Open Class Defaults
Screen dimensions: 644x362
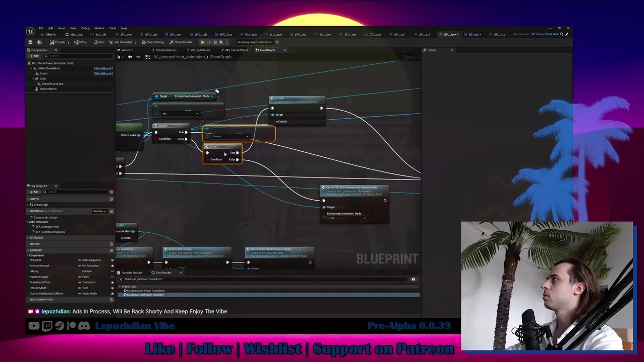coord(181,42)
